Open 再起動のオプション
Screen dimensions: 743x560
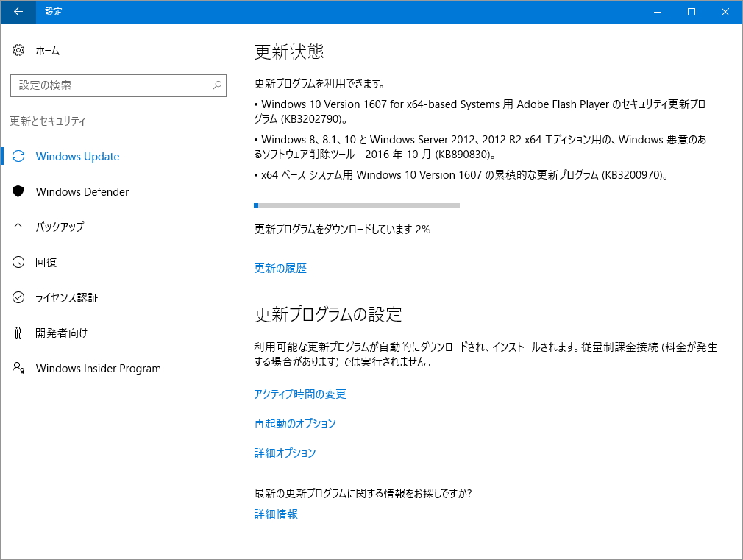(294, 423)
